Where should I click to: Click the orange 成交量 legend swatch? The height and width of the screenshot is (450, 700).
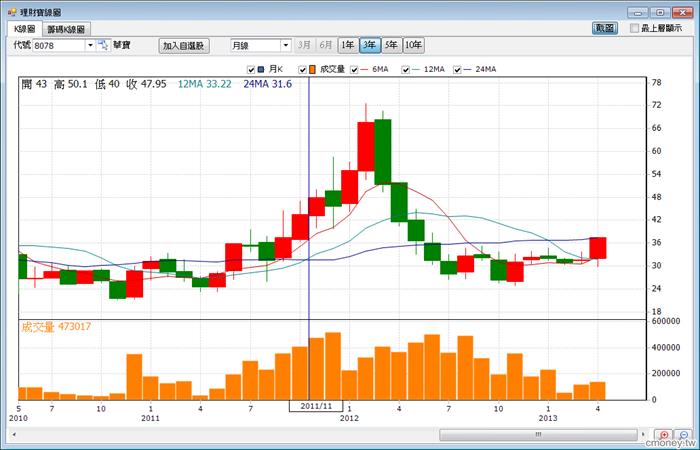312,70
